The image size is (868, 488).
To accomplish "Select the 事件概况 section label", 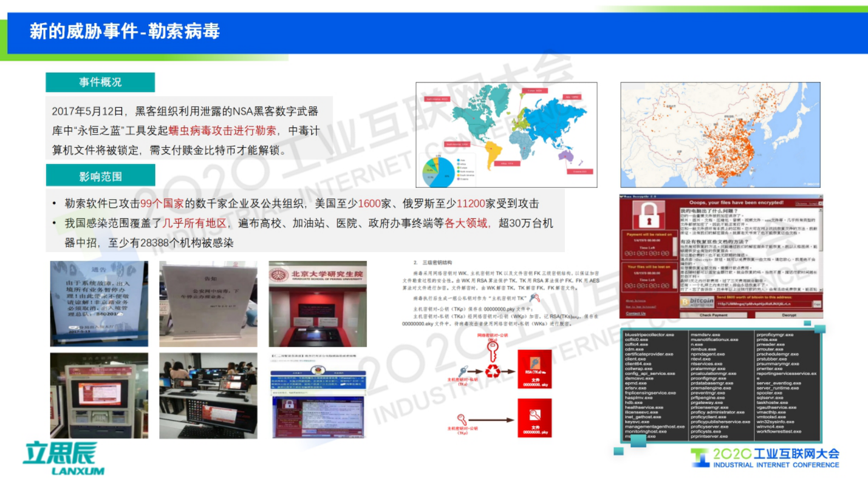I will click(100, 82).
